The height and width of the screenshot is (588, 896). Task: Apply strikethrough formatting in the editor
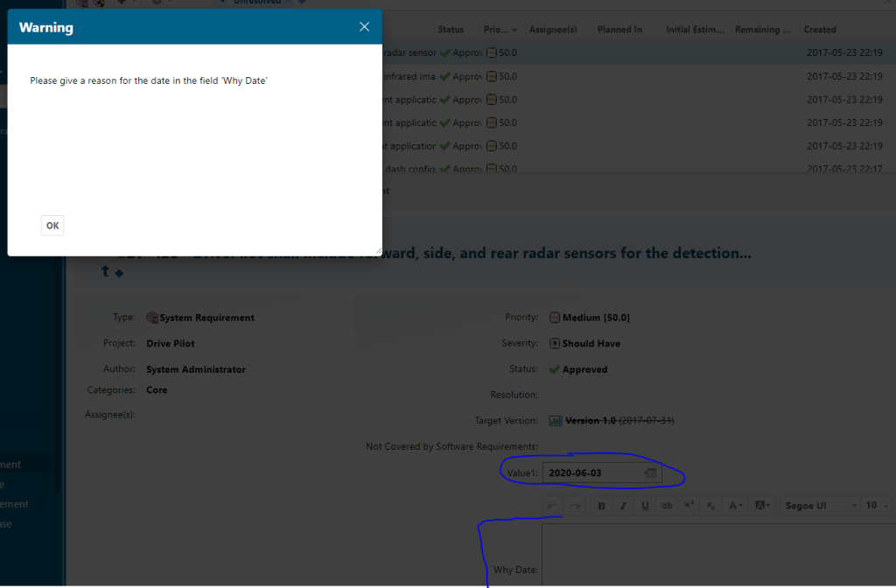[667, 506]
